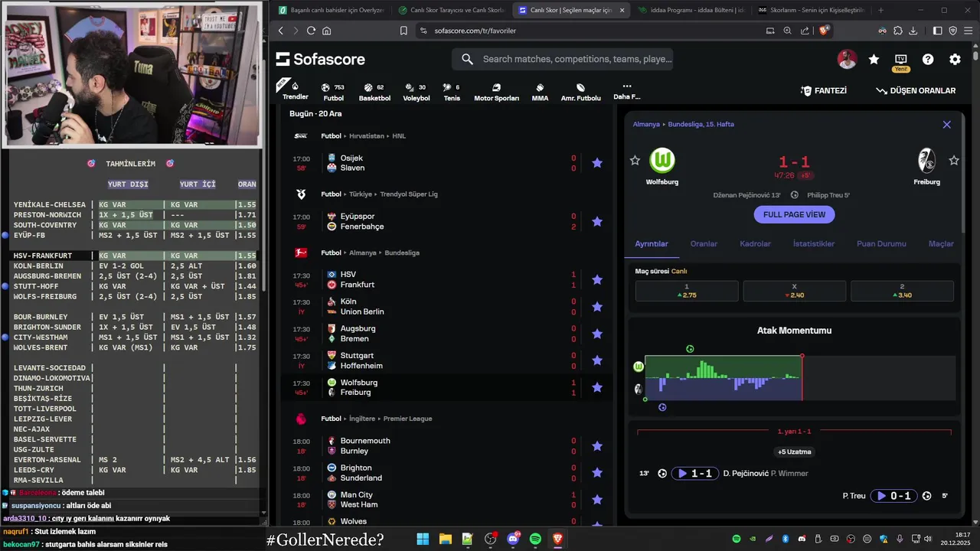980x551 pixels.
Task: Open the TV schedule icon marked Yeni
Action: tap(901, 60)
